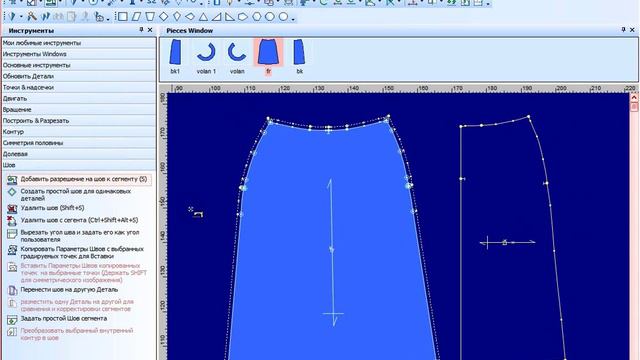This screenshot has width=640, height=360.
Task: Select the kite shape tool
Action: tap(177, 17)
